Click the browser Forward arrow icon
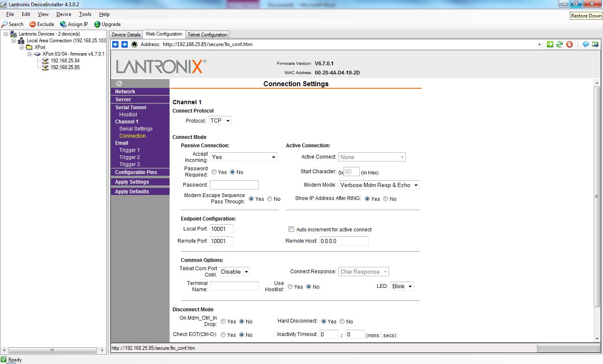The width and height of the screenshot is (603, 364). click(x=124, y=44)
